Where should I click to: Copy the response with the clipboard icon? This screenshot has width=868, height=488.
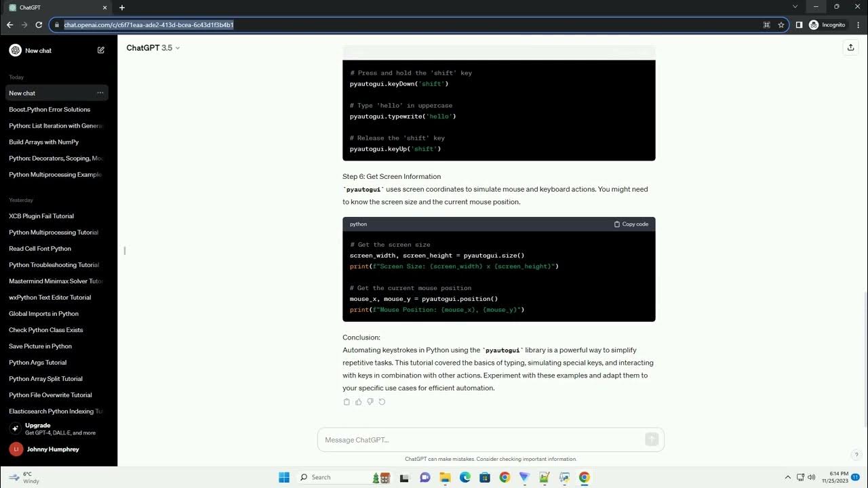point(347,402)
